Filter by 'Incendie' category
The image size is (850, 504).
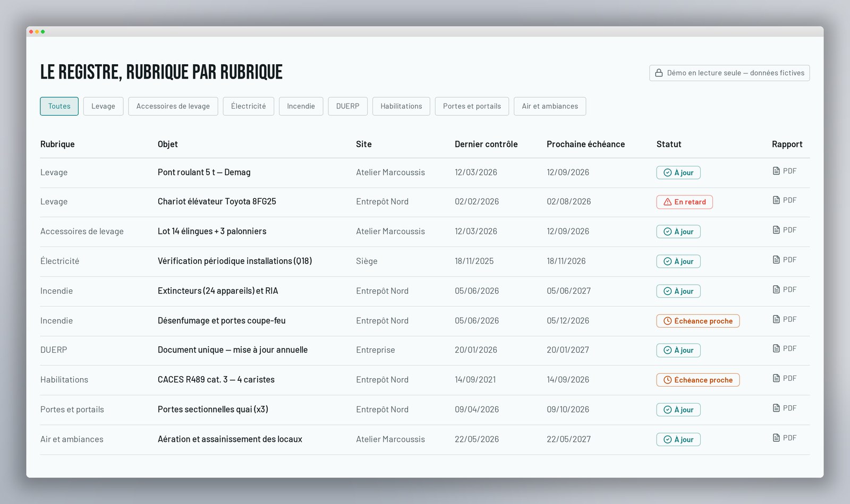point(301,106)
